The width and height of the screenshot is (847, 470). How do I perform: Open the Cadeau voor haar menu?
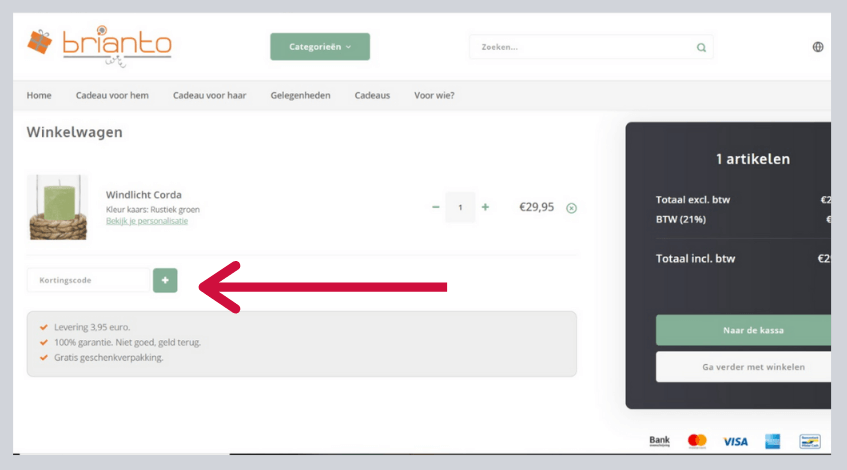209,96
